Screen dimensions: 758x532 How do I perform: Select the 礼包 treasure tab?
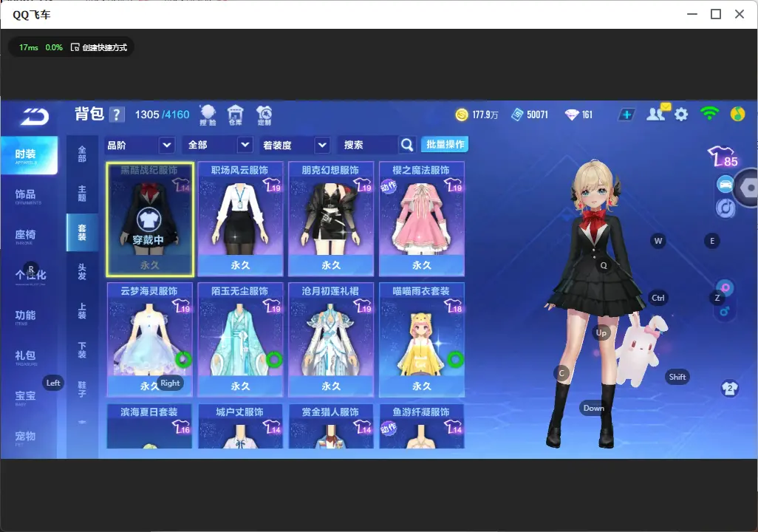coord(29,357)
